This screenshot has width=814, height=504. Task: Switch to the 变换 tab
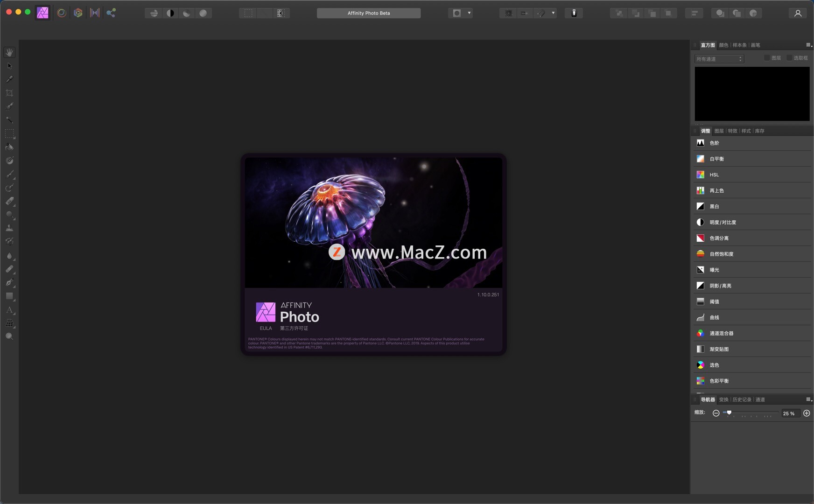coord(723,400)
